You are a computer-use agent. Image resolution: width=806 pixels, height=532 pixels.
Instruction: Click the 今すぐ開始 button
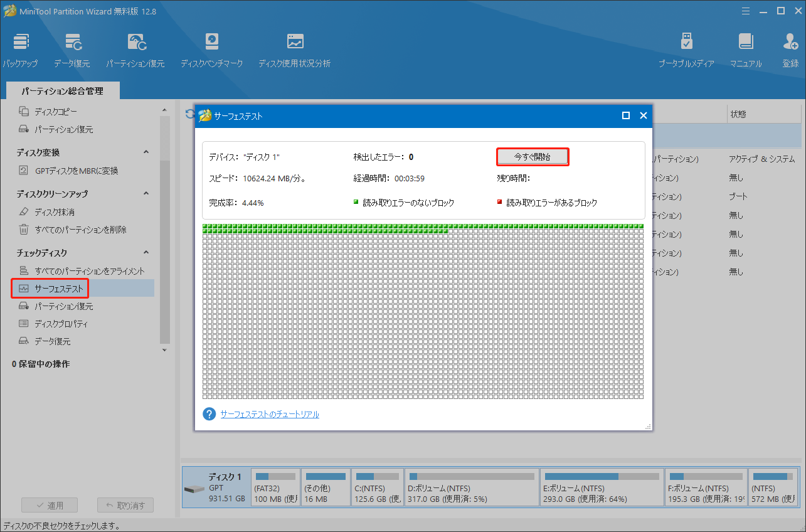[532, 157]
